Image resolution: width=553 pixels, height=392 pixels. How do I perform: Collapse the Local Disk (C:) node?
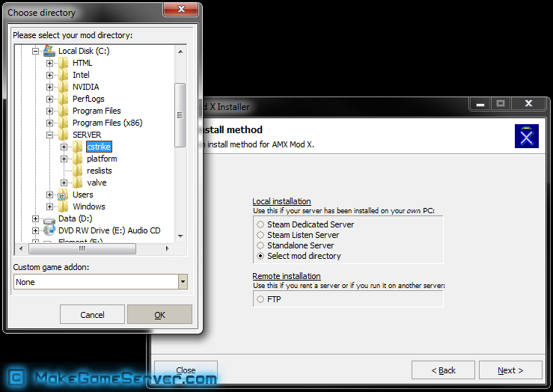(35, 51)
